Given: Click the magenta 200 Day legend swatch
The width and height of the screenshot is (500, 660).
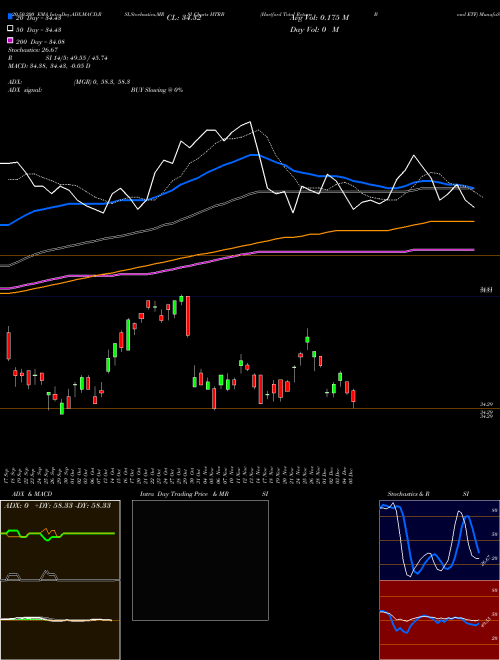Looking at the screenshot, I should pos(10,40).
